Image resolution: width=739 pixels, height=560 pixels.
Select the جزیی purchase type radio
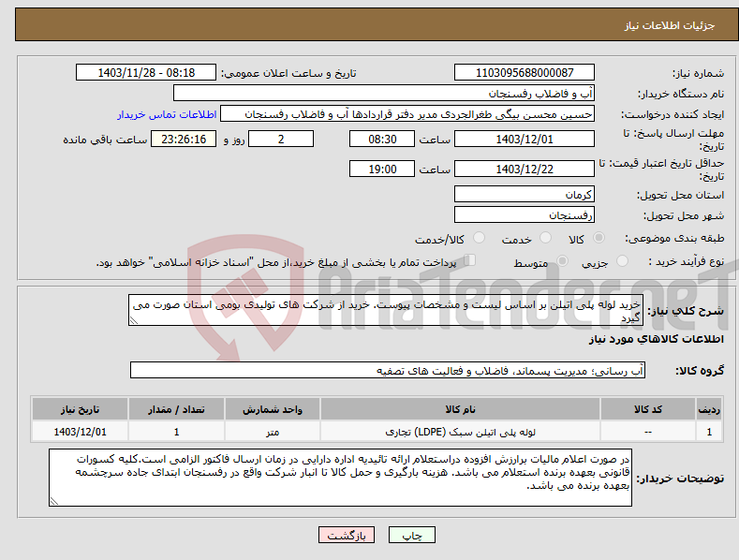coord(622,261)
